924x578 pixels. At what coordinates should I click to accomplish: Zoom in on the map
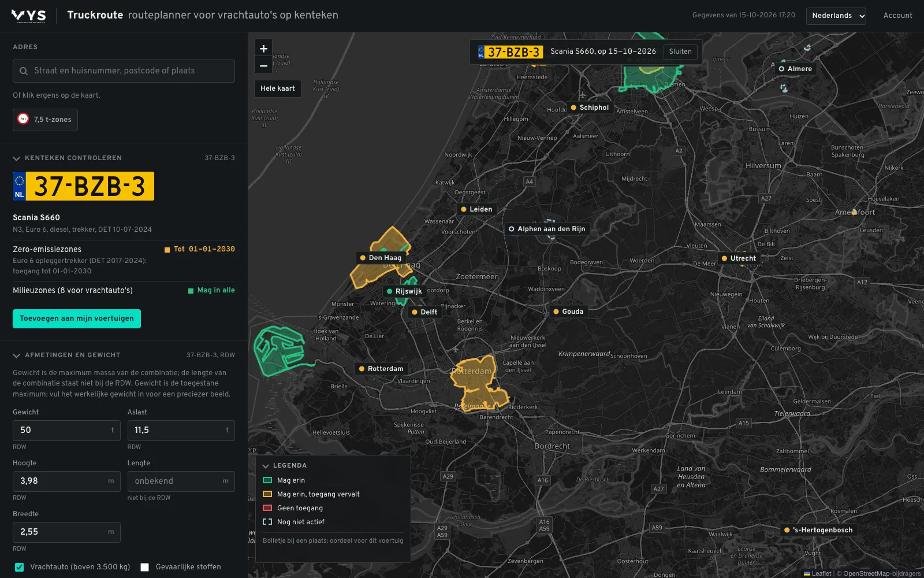(263, 49)
